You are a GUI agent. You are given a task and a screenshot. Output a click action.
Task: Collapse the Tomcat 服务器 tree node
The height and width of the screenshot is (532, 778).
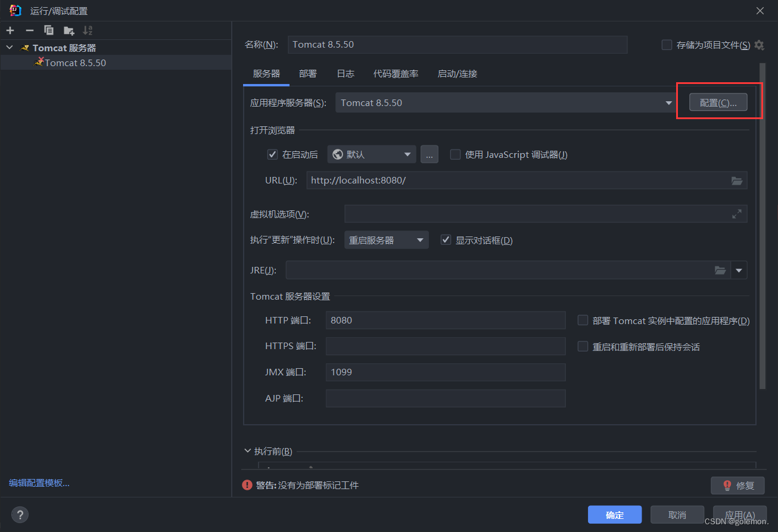click(9, 48)
